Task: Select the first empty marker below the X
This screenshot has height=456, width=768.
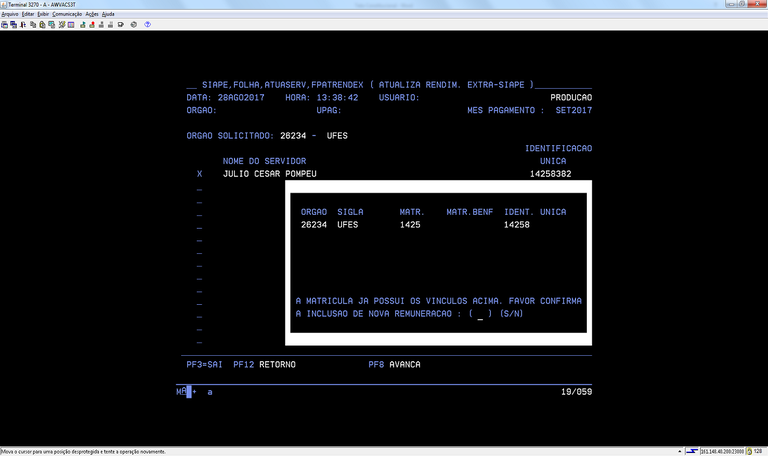Action: click(x=199, y=188)
